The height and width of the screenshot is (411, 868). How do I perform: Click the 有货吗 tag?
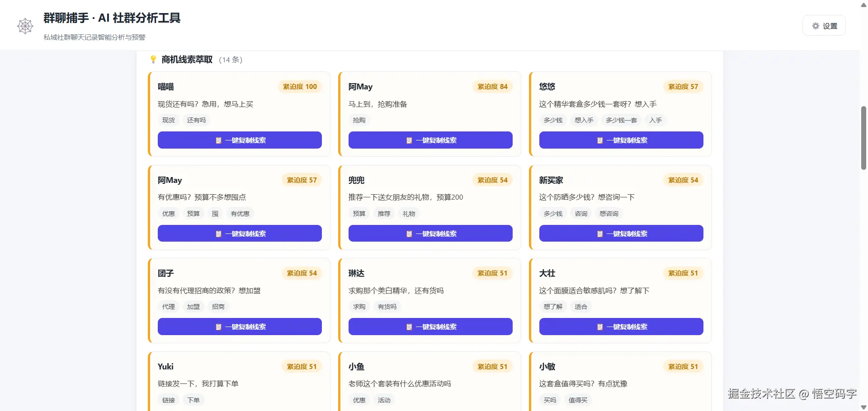tap(387, 307)
